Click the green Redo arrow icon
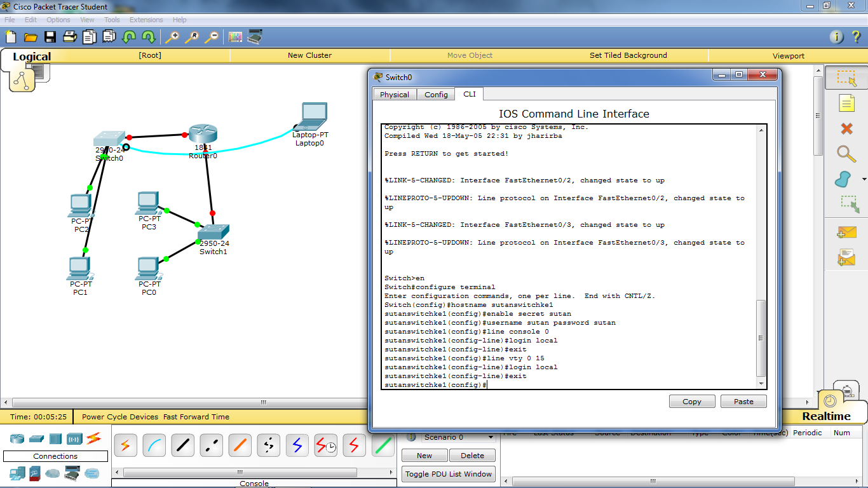868x488 pixels. (x=149, y=37)
